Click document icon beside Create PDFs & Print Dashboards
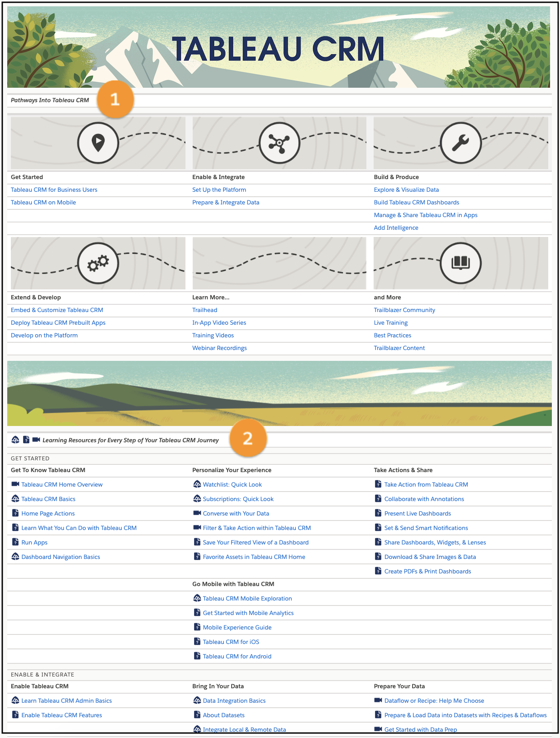Image resolution: width=560 pixels, height=738 pixels. pos(378,571)
